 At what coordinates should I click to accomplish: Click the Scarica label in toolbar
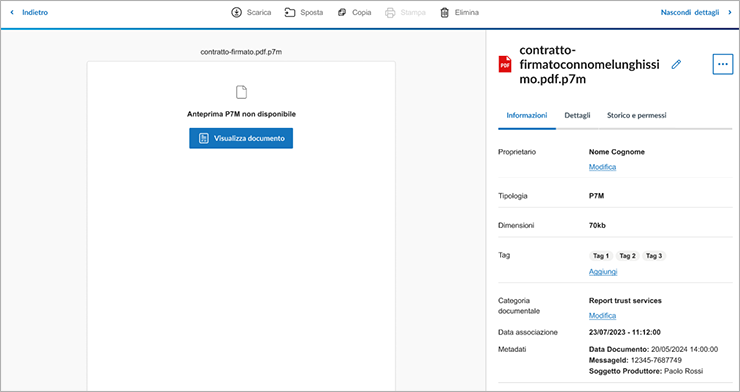pyautogui.click(x=259, y=13)
